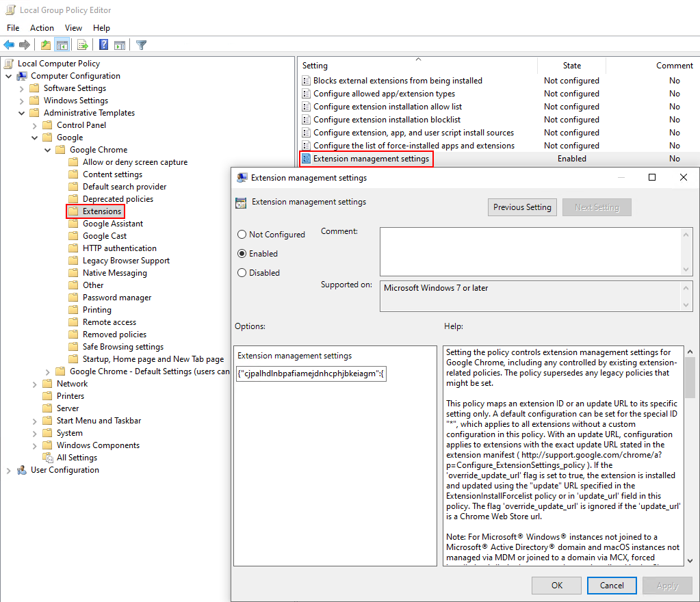Select the Safe Browsing settings folder
This screenshot has height=602, width=700.
[x=123, y=347]
